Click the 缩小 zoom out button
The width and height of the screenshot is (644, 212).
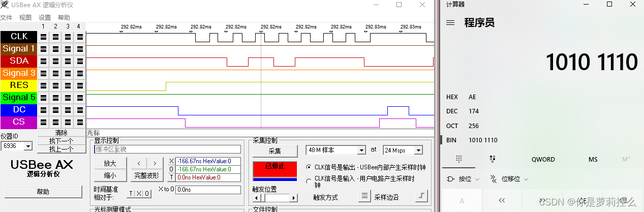tap(110, 176)
